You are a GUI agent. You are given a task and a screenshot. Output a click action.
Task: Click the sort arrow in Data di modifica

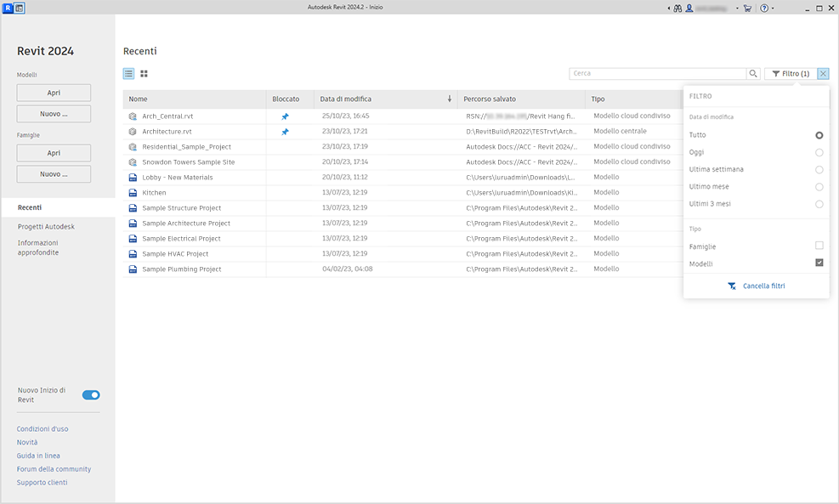(x=450, y=99)
